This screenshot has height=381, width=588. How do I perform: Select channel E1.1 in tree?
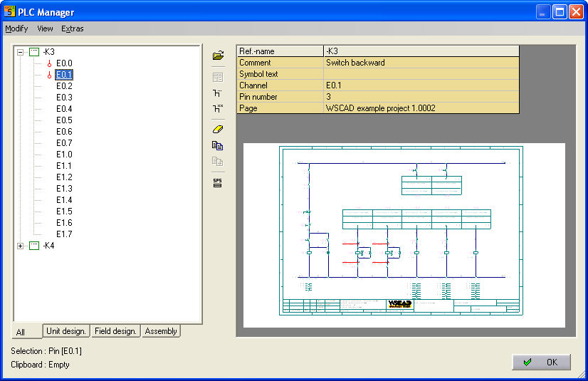pyautogui.click(x=64, y=166)
